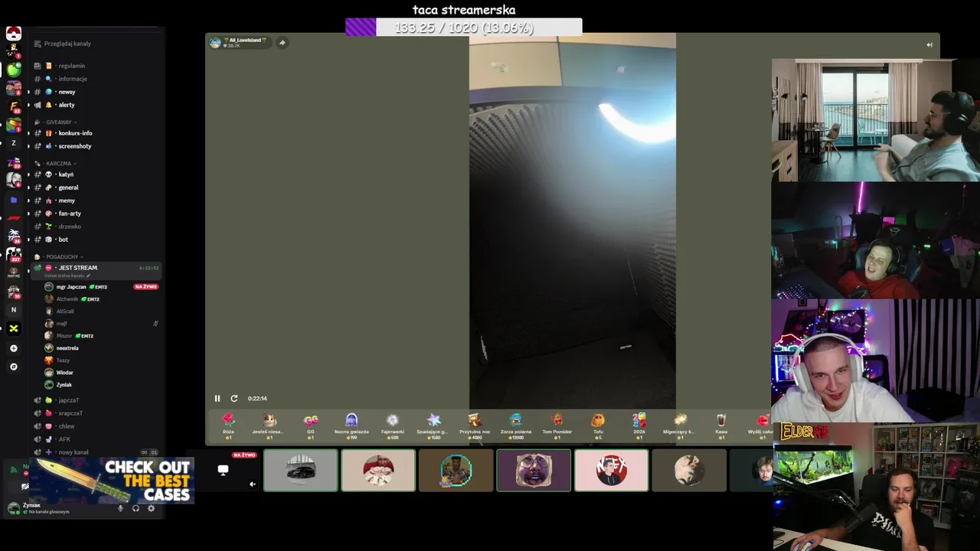Open Discord user settings gear
The image size is (980, 551).
(x=151, y=508)
